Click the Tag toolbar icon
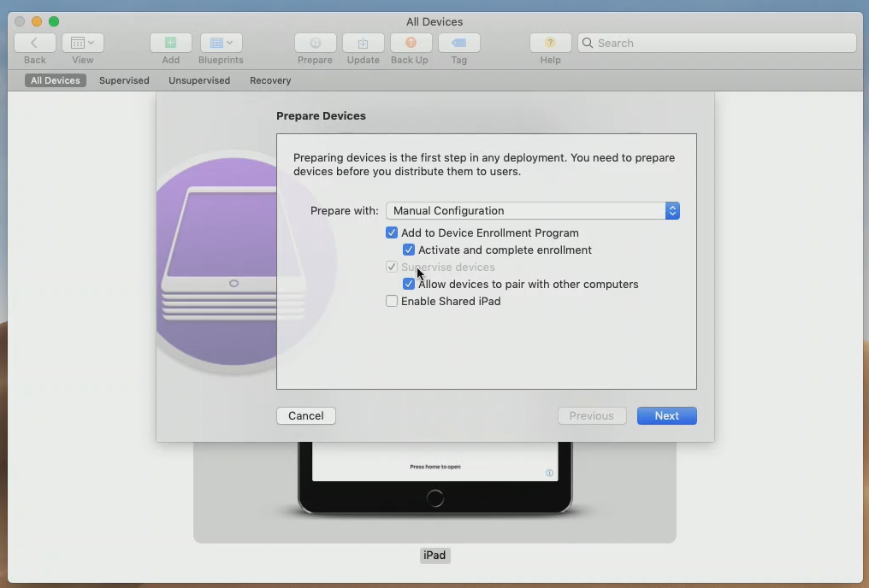The width and height of the screenshot is (869, 588). point(459,43)
